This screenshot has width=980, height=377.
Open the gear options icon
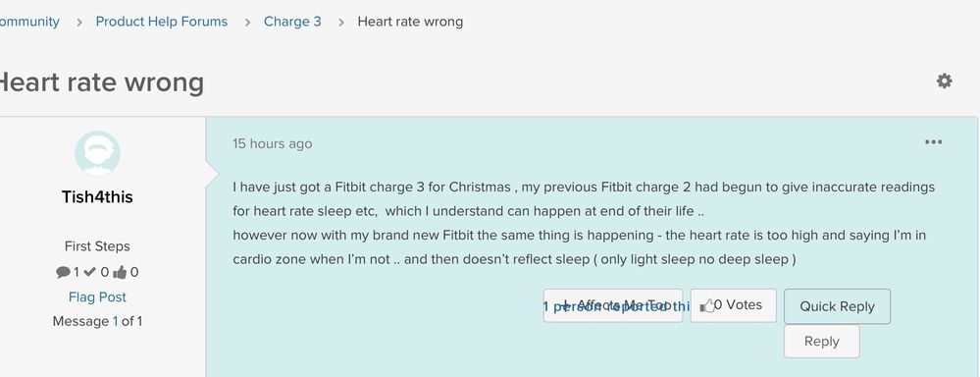point(944,81)
